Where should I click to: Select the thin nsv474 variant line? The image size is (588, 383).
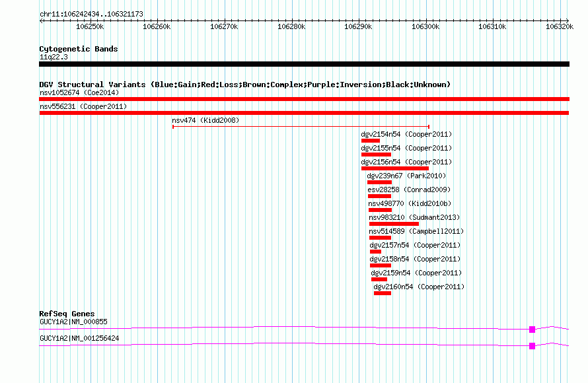[x=301, y=127]
